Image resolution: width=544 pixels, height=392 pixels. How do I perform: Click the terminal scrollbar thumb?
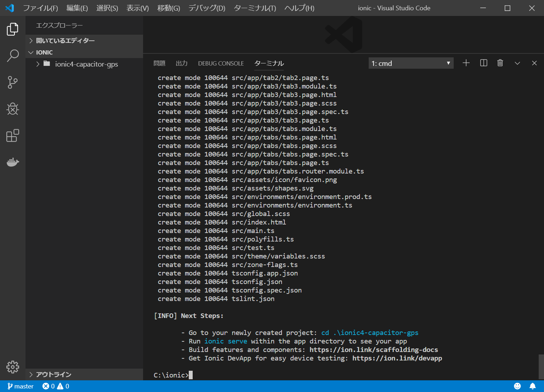point(541,367)
